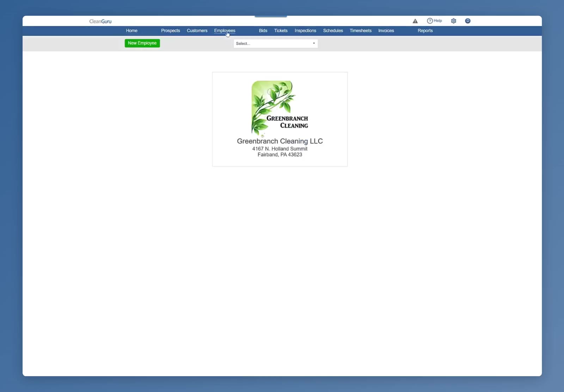The image size is (564, 392).
Task: Open the Employees menu
Action: point(225,31)
